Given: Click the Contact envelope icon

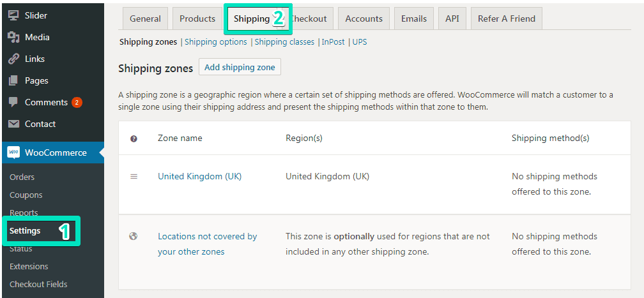Looking at the screenshot, I should pyautogui.click(x=13, y=124).
